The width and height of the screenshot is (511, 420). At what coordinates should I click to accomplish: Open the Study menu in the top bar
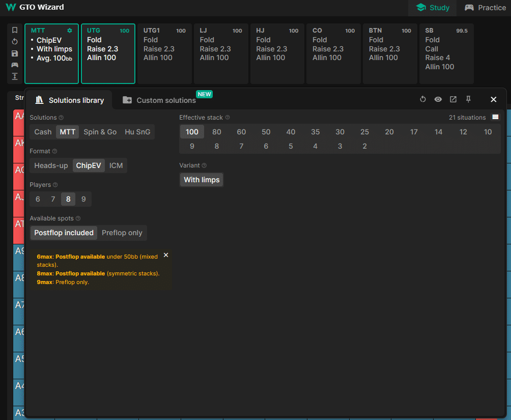(x=432, y=8)
